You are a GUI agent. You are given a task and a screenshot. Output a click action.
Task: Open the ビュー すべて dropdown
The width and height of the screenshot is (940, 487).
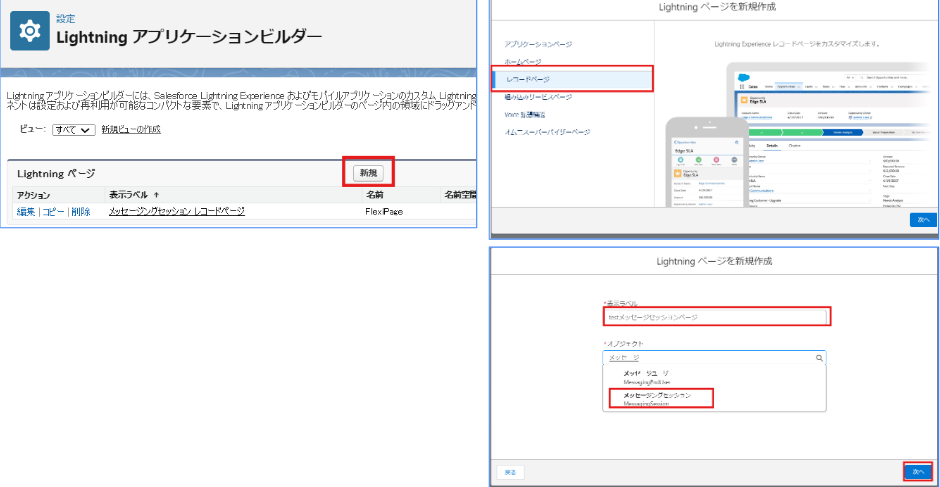[74, 130]
